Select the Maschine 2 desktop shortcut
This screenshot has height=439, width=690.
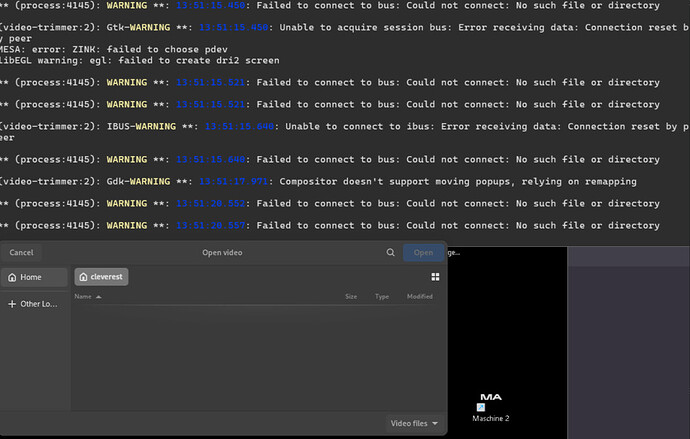[491, 407]
